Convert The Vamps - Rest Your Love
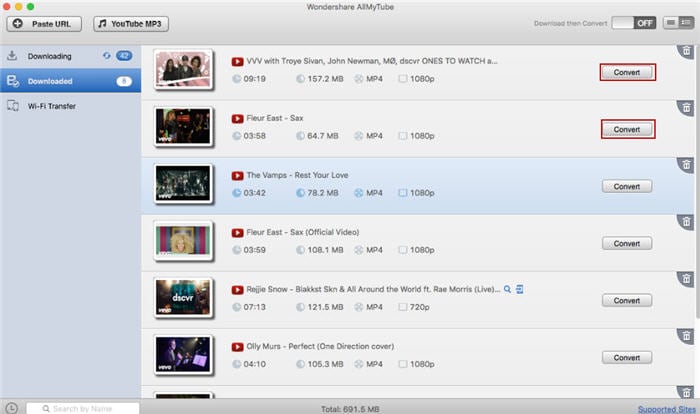The image size is (700, 414). click(627, 186)
